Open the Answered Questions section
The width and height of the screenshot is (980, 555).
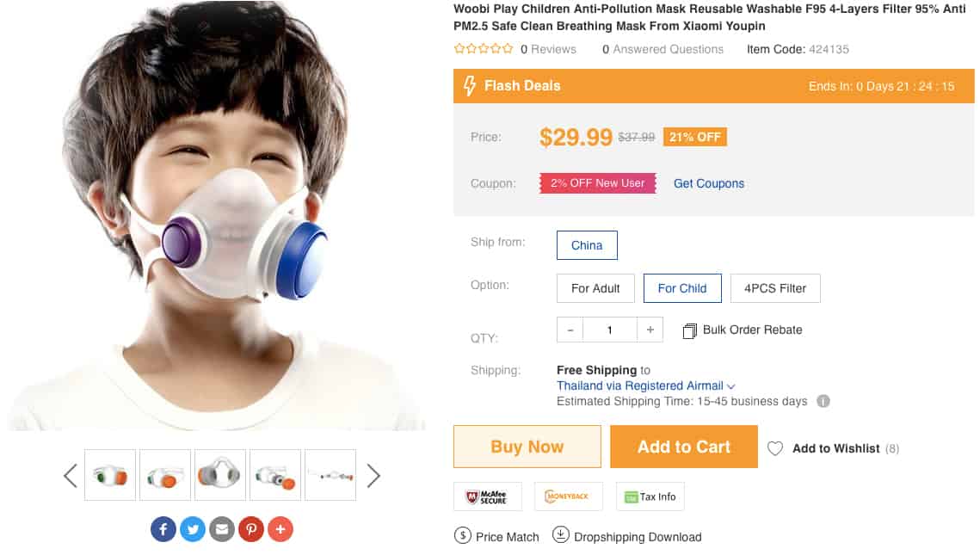pyautogui.click(x=663, y=49)
